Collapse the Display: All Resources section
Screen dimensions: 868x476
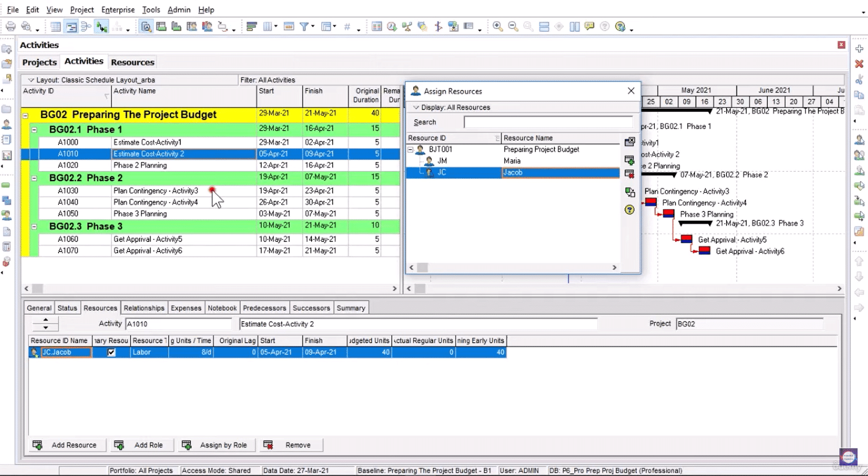(416, 107)
